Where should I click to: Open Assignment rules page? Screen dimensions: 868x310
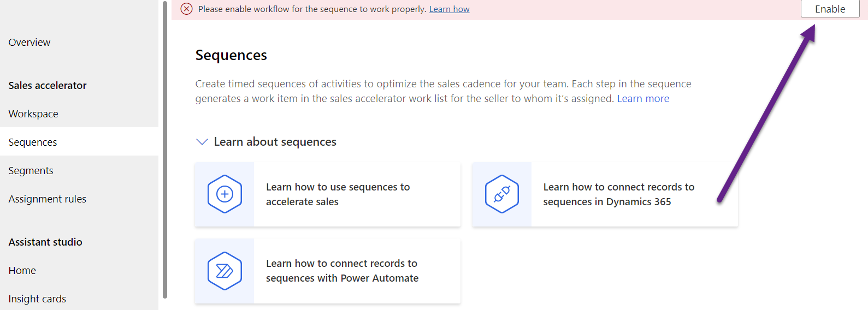click(x=48, y=199)
